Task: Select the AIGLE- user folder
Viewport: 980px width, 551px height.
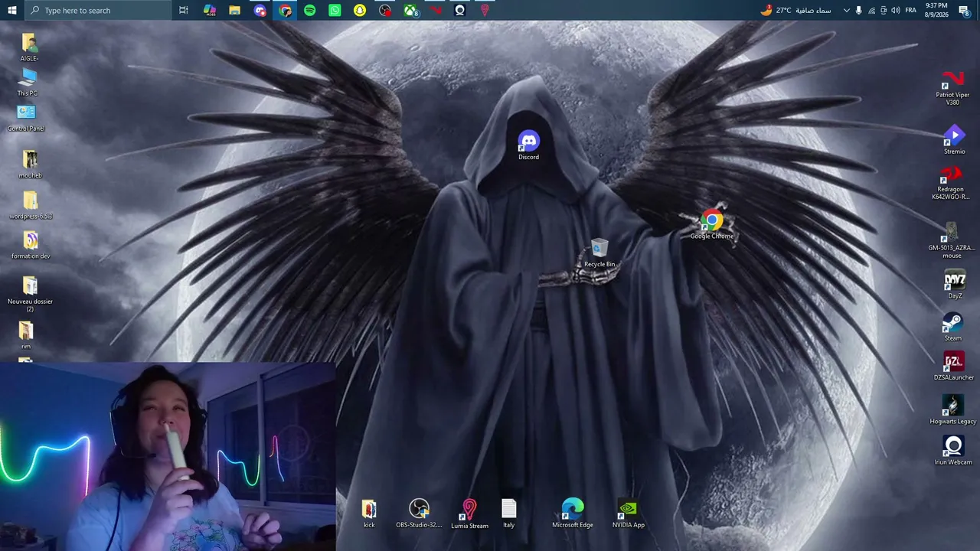Action: tap(29, 47)
